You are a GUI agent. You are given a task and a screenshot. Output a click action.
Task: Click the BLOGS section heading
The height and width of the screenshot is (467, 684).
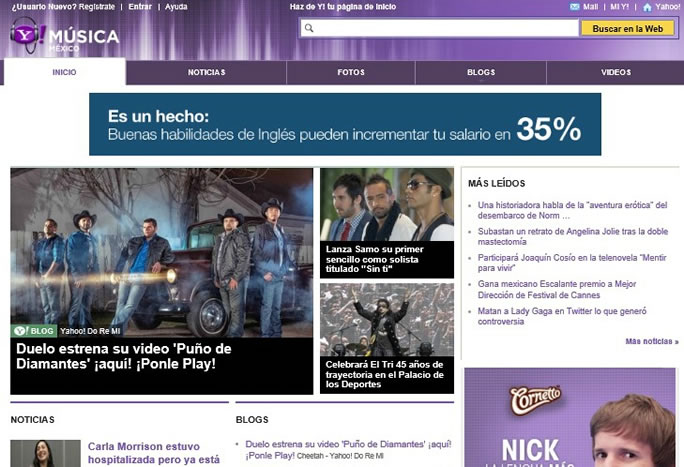coord(252,419)
